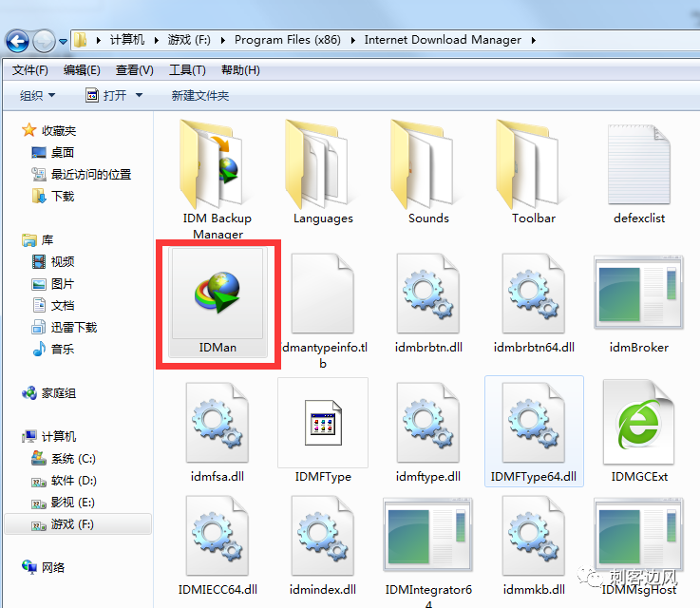The image size is (700, 608).
Task: Open the 组织 dropdown
Action: [37, 96]
